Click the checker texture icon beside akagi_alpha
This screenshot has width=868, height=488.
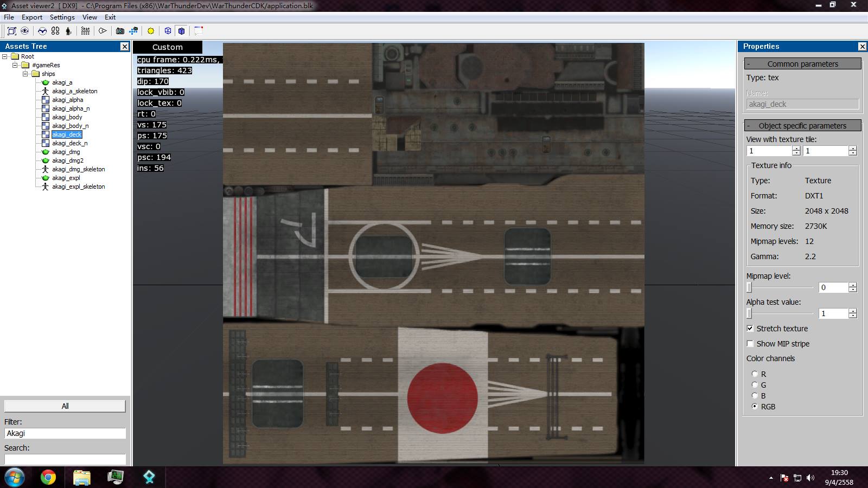click(46, 100)
